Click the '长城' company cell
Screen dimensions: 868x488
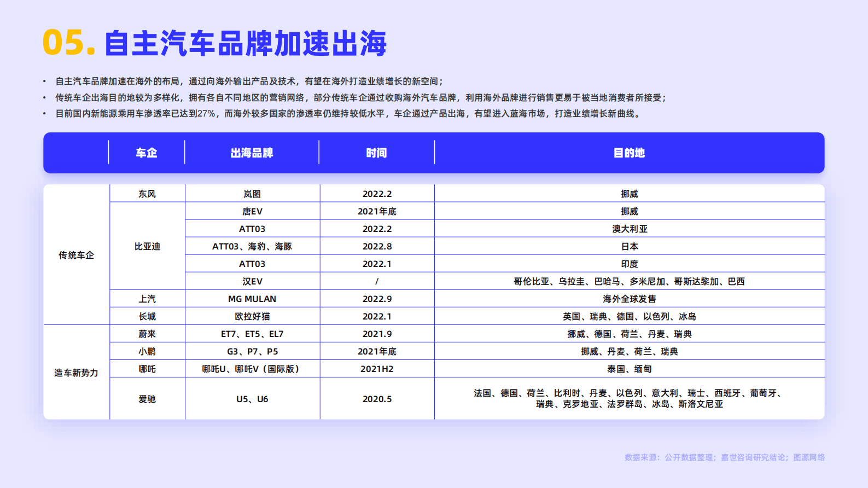(x=147, y=316)
